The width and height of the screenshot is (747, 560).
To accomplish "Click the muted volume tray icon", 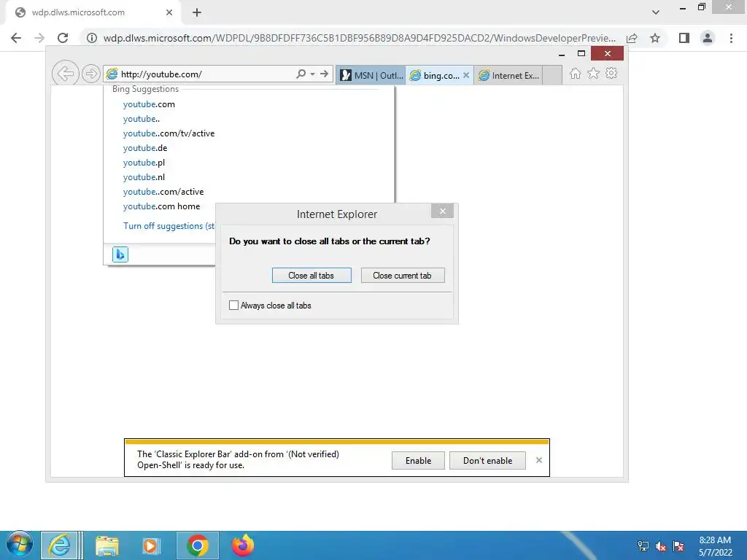I will coord(661,546).
